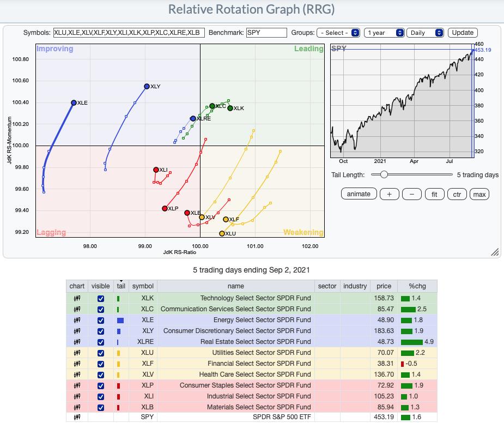The height and width of the screenshot is (423, 504).
Task: Select the XLE point on the graph
Action: [74, 102]
